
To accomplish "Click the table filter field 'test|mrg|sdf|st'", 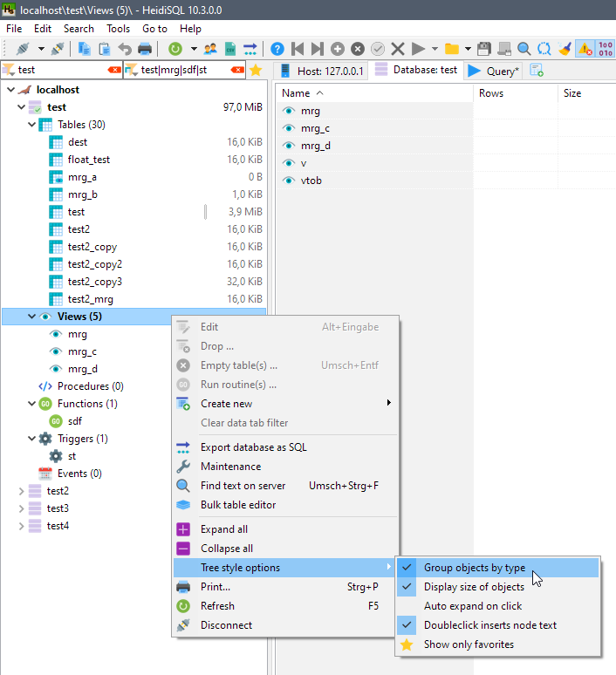I will pyautogui.click(x=184, y=70).
